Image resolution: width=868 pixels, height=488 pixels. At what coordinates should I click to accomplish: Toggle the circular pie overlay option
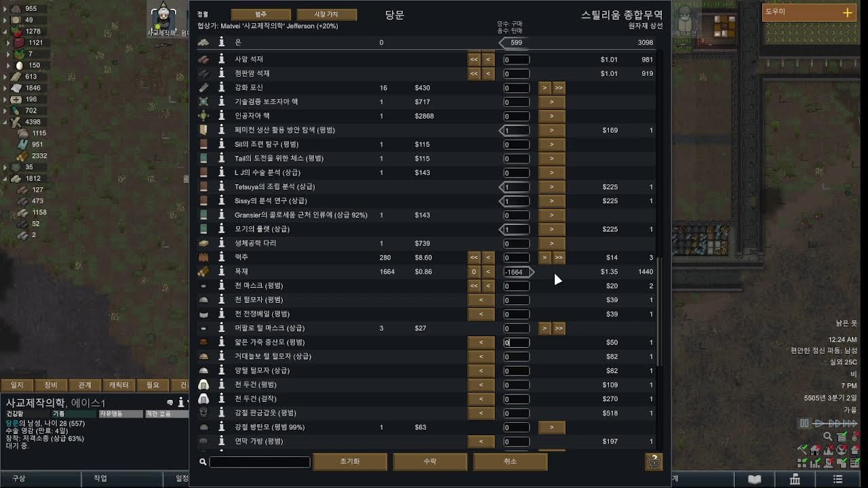[842, 449]
